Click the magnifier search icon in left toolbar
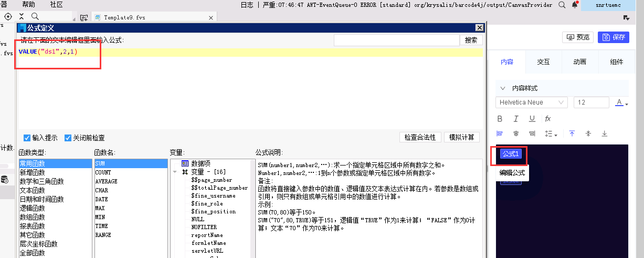 35,17
